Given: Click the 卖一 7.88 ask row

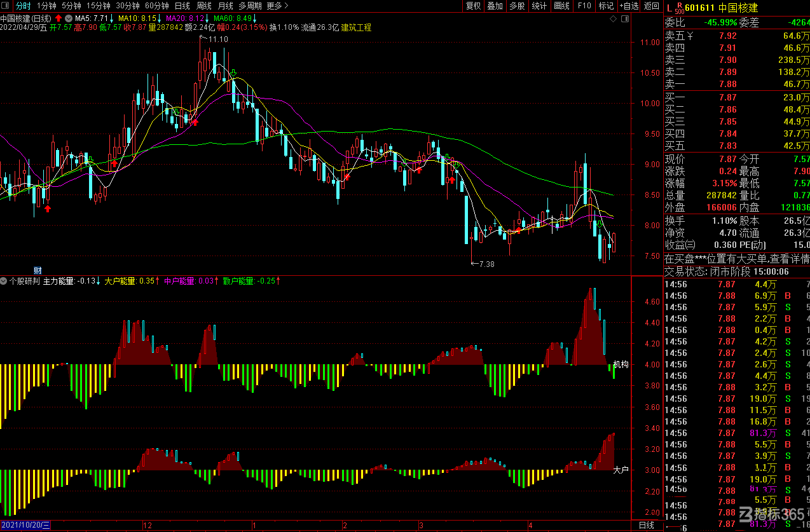Looking at the screenshot, I should (x=737, y=84).
